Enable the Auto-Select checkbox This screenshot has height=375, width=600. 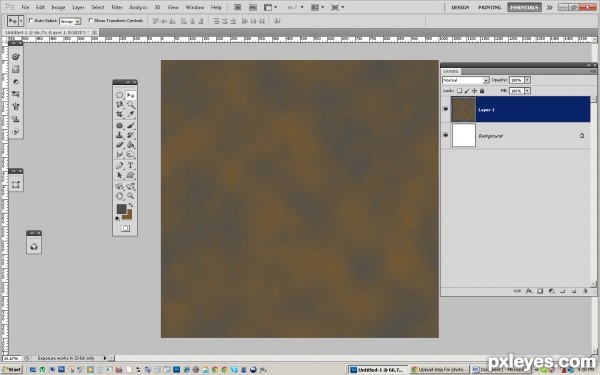(31, 21)
